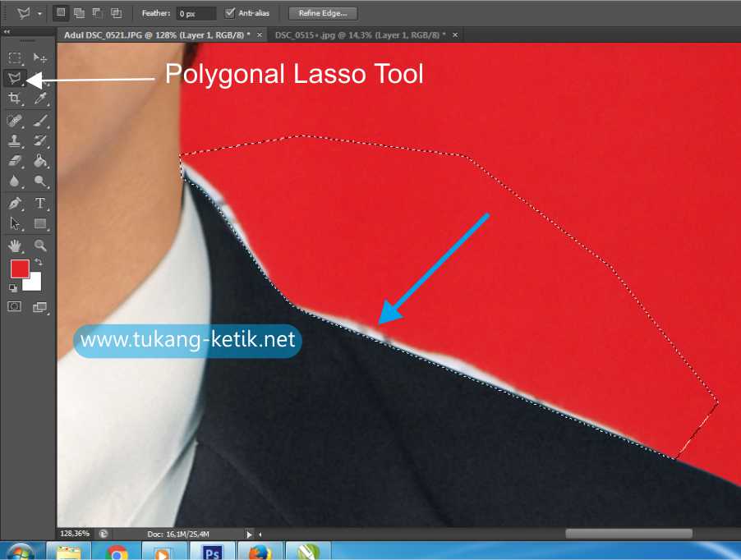Open the red foreground color swatch
Screen dimensions: 741x560
coord(21,267)
